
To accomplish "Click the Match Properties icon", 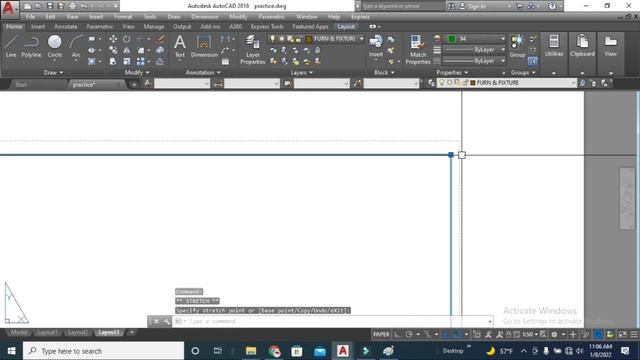I will pos(418,49).
